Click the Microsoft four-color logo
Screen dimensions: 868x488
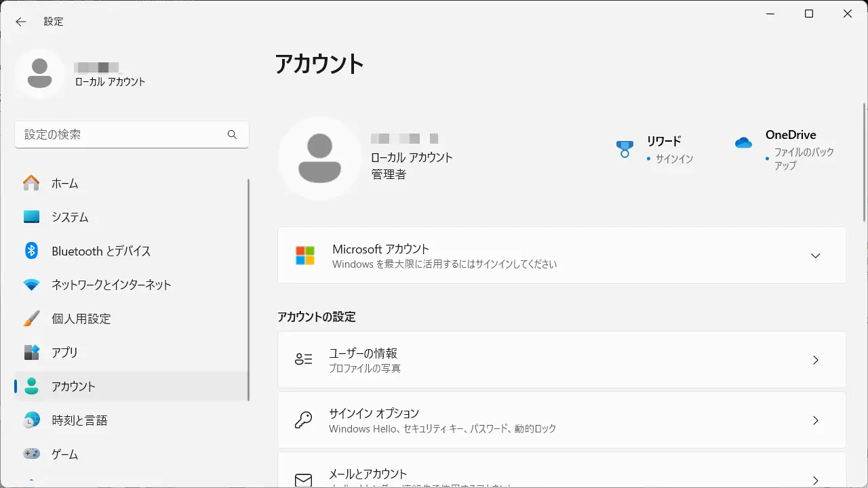[305, 256]
